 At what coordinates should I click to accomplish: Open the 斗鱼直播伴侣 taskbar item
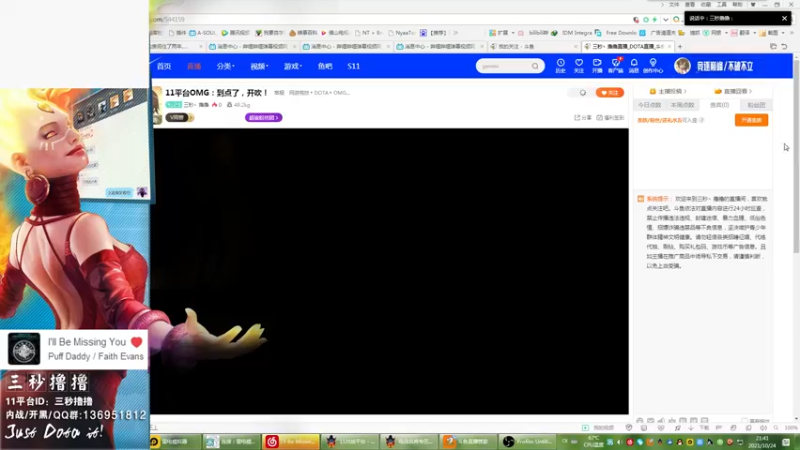click(x=468, y=442)
